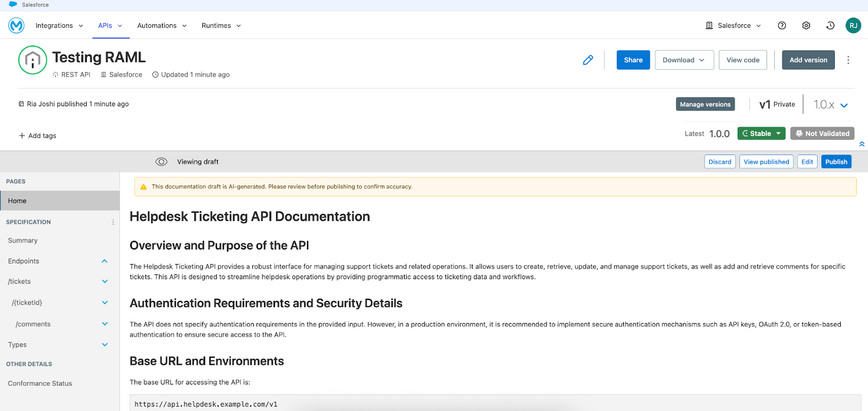Click the Share button
This screenshot has width=868, height=411.
(633, 60)
